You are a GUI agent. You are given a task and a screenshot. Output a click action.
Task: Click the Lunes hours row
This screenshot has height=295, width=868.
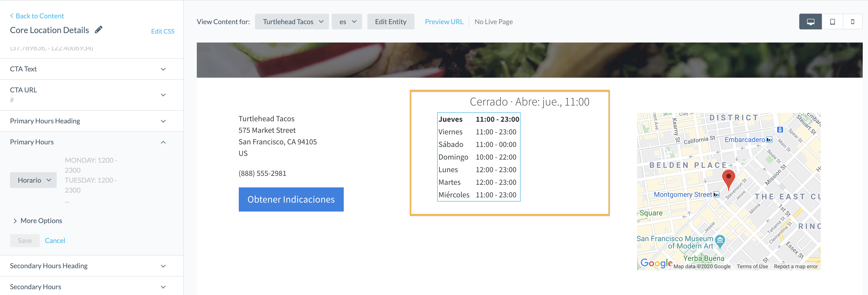tap(479, 170)
